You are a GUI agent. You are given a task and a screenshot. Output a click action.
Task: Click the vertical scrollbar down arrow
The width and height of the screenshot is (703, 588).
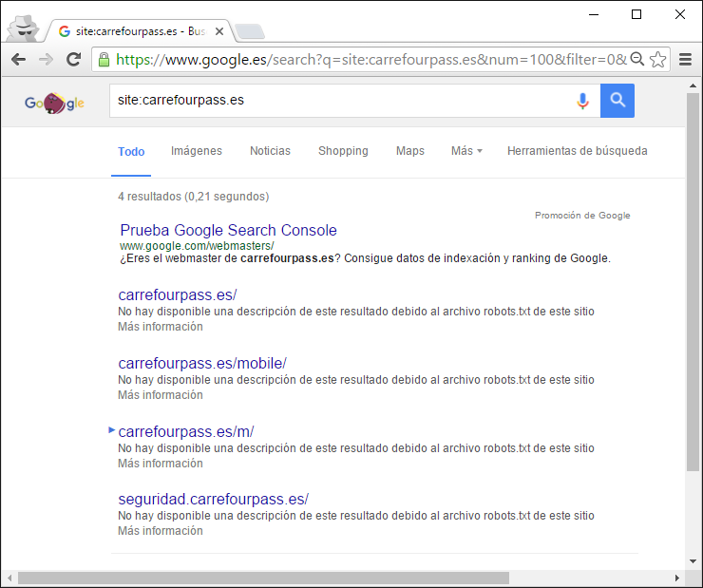click(693, 561)
